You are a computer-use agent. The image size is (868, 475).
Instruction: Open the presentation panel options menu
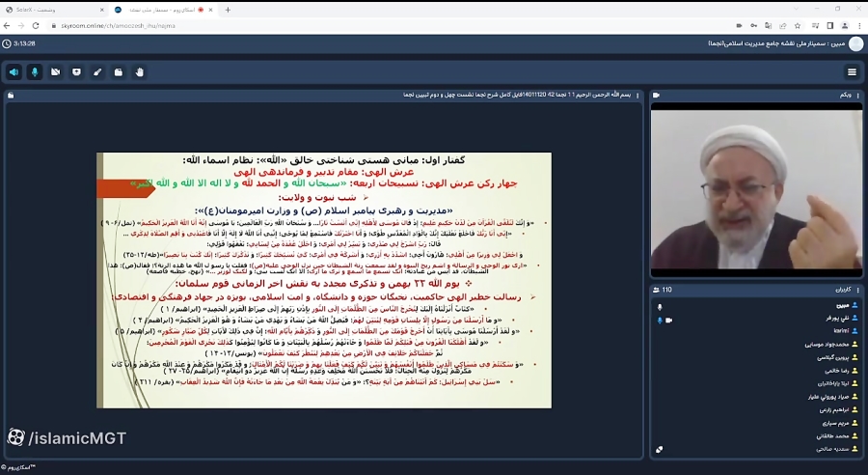tap(637, 96)
